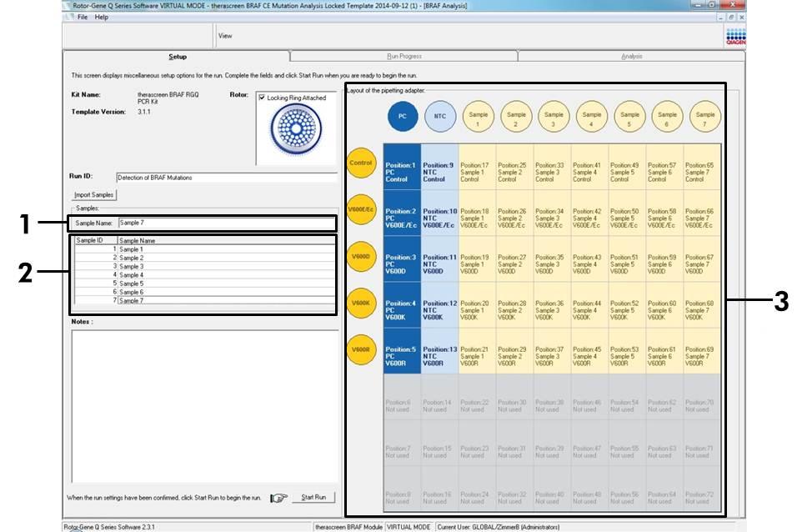Click the Position:17 Sample 1 Control cell

(477, 167)
